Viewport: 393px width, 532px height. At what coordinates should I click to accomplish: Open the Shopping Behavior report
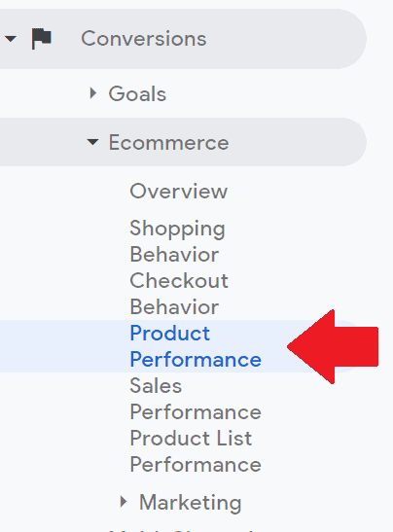tap(177, 241)
